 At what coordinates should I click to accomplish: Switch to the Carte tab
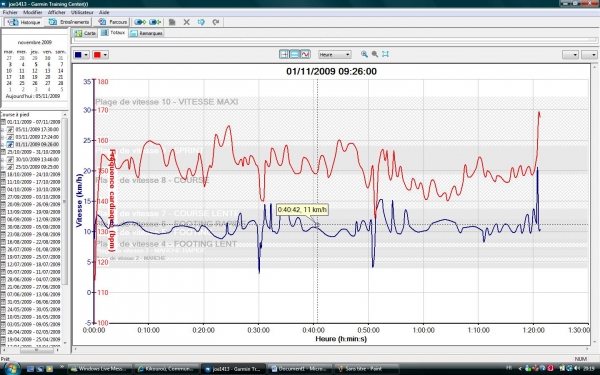click(x=85, y=33)
